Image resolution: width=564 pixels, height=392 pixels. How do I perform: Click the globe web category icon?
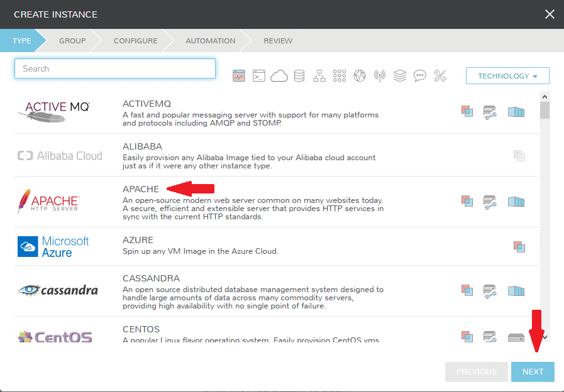coord(360,76)
